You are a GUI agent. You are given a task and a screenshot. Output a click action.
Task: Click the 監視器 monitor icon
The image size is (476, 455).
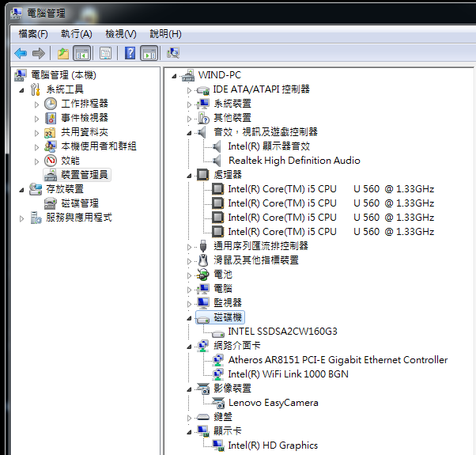pyautogui.click(x=202, y=303)
